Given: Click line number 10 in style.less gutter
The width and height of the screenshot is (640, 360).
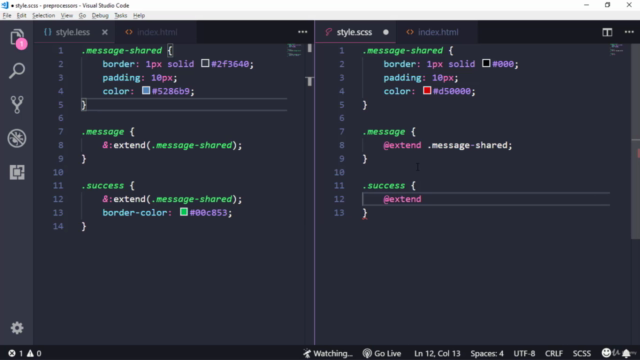Looking at the screenshot, I should point(58,172).
